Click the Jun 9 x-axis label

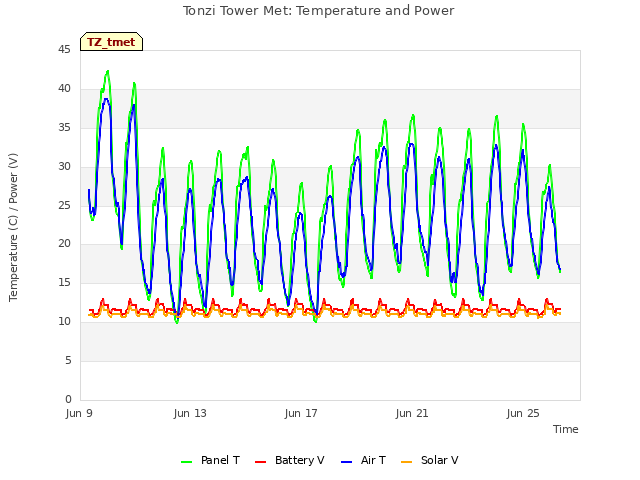tap(79, 413)
